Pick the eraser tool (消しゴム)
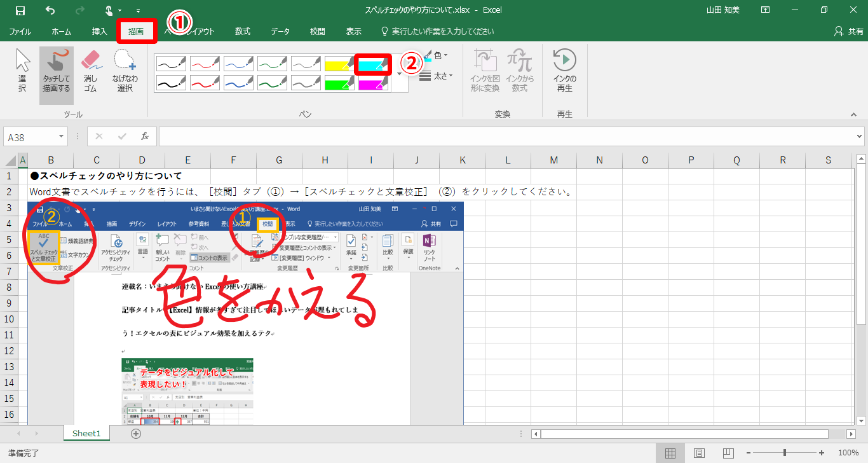Image resolution: width=868 pixels, height=463 pixels. 91,71
